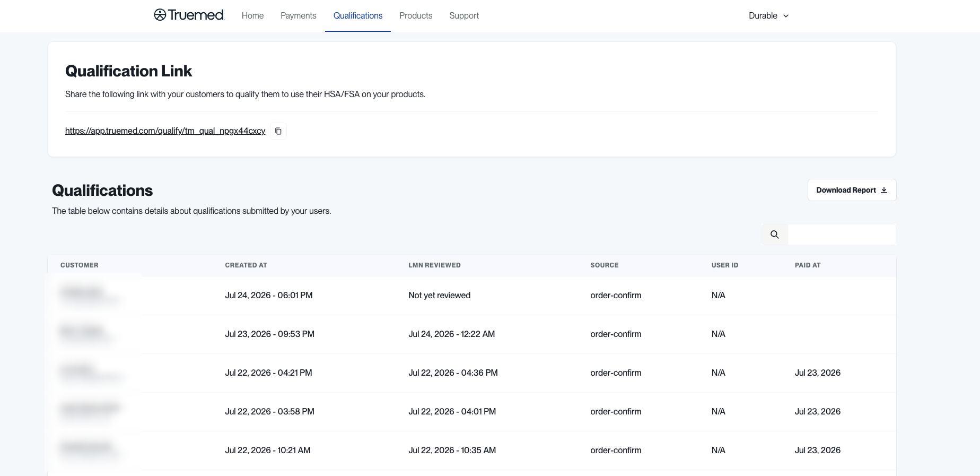Select created date Jul 22, 2026 - 03:58 PM
This screenshot has height=476, width=980.
270,412
